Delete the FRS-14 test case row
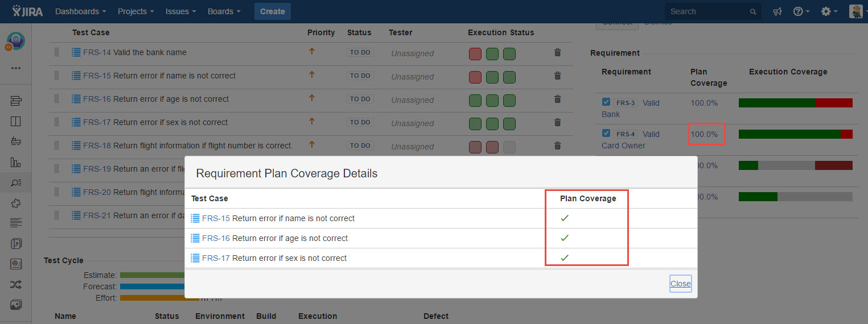Viewport: 868px width, 324px height. pos(557,52)
